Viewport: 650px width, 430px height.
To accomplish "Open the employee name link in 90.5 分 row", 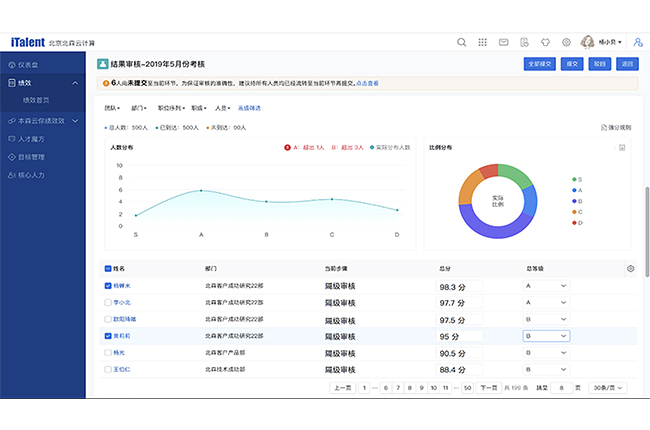I will pyautogui.click(x=119, y=353).
